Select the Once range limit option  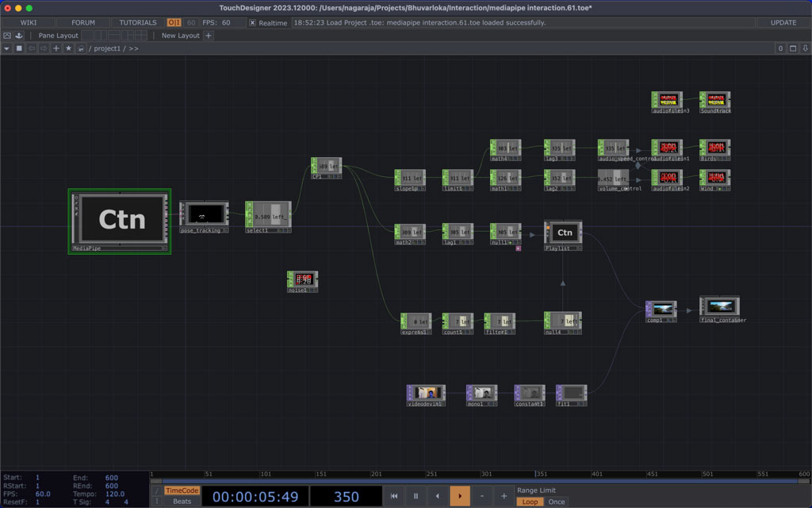click(557, 502)
